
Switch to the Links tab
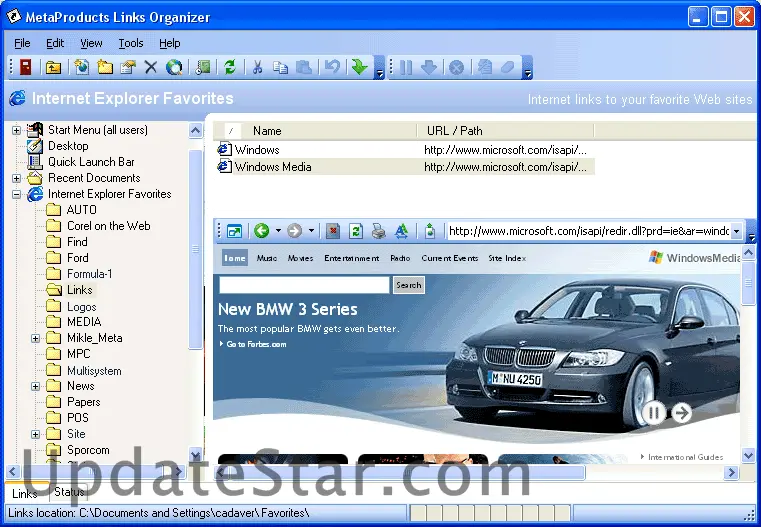pyautogui.click(x=25, y=494)
